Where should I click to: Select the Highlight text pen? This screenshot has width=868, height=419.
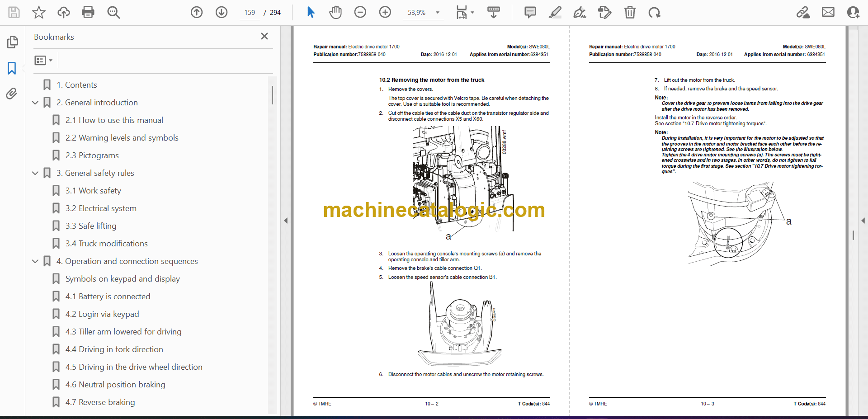[555, 12]
